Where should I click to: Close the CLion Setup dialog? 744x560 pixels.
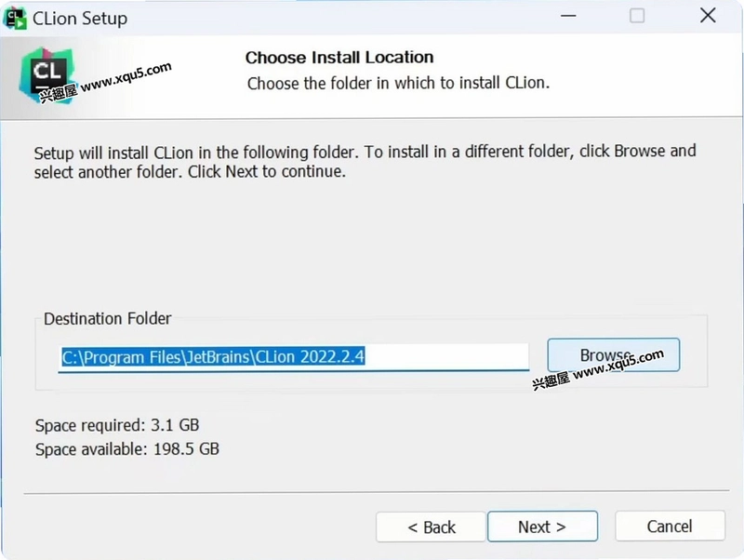point(708,16)
